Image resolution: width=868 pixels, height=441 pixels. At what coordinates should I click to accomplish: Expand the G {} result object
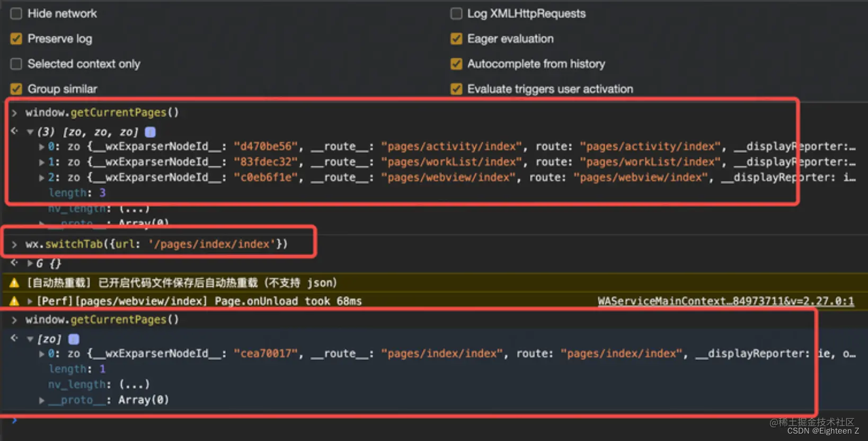tap(30, 263)
